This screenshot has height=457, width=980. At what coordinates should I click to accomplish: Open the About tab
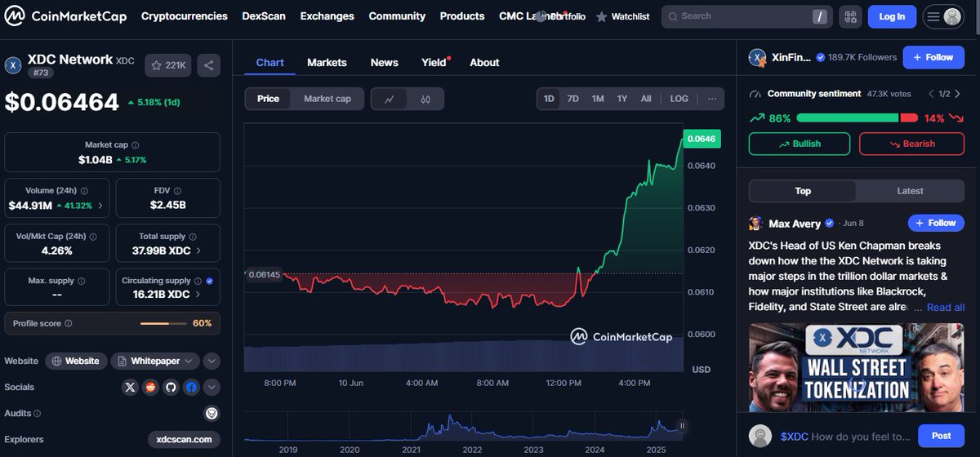pyautogui.click(x=484, y=62)
